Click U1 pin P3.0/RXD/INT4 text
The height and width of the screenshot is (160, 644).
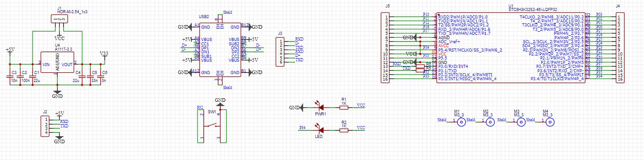pyautogui.click(x=453, y=66)
